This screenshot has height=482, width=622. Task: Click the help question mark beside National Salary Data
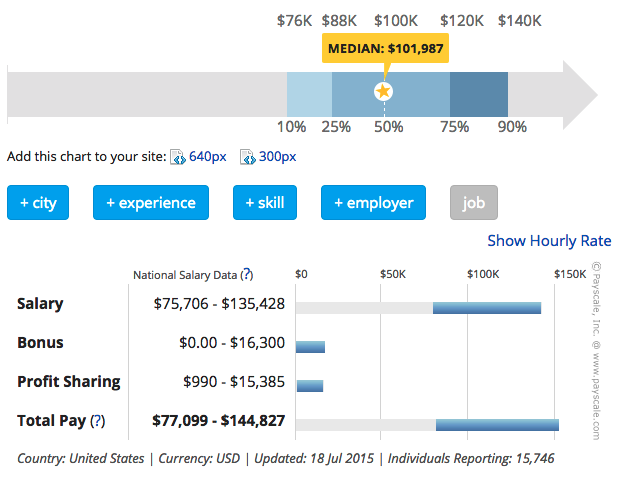tap(247, 274)
